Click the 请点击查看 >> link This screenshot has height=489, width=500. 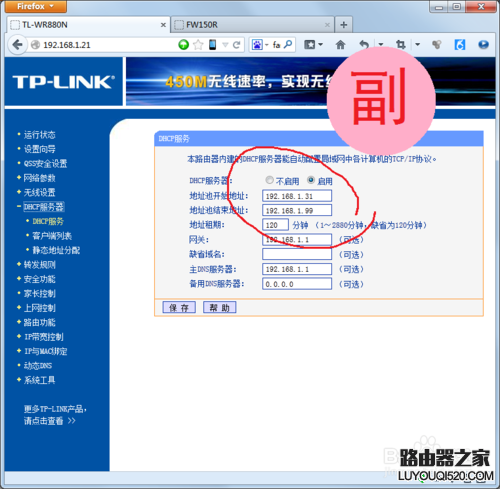49,421
